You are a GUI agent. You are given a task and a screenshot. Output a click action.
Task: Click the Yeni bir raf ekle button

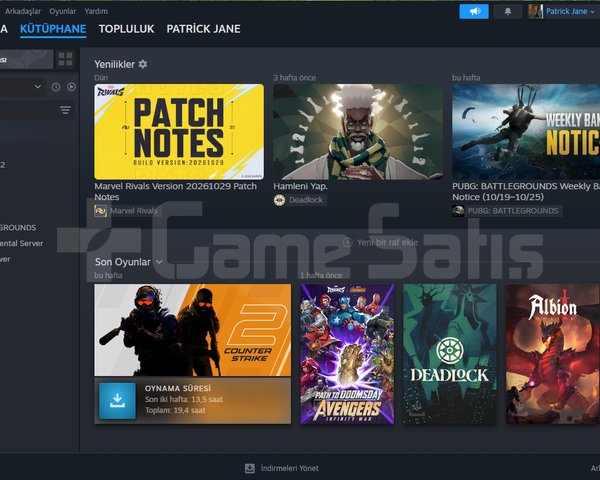click(381, 242)
